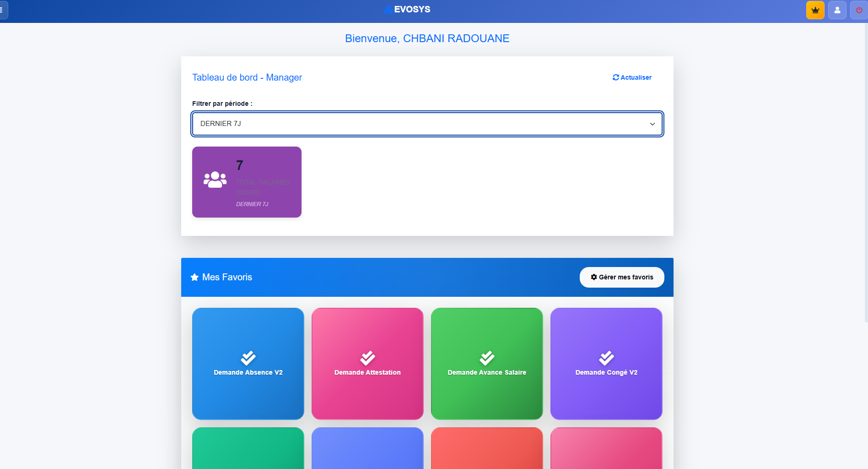Click the Actualiser refresh link
The width and height of the screenshot is (868, 469).
point(632,77)
